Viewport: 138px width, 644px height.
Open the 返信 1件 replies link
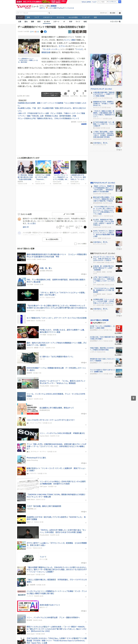[26, 227]
